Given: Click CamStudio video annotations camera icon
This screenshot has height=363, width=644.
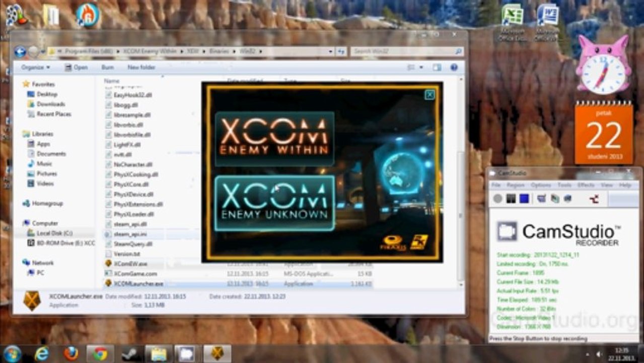Looking at the screenshot, I should point(567,199).
